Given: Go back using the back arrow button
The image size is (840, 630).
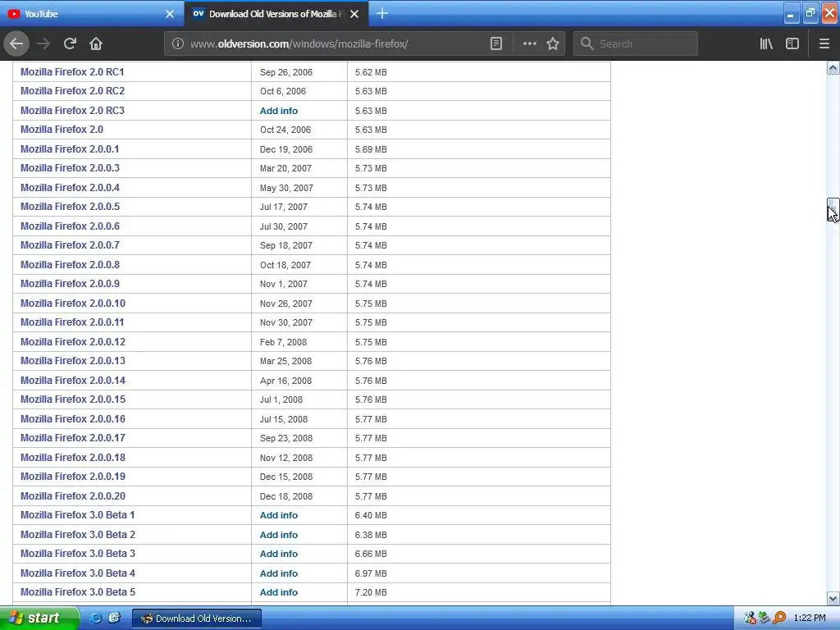Looking at the screenshot, I should 16,43.
